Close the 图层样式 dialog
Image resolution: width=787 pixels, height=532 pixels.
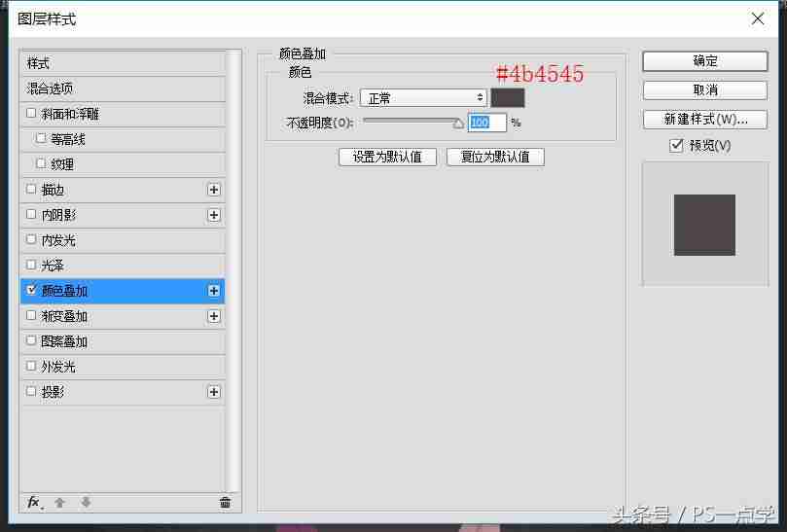tap(758, 19)
